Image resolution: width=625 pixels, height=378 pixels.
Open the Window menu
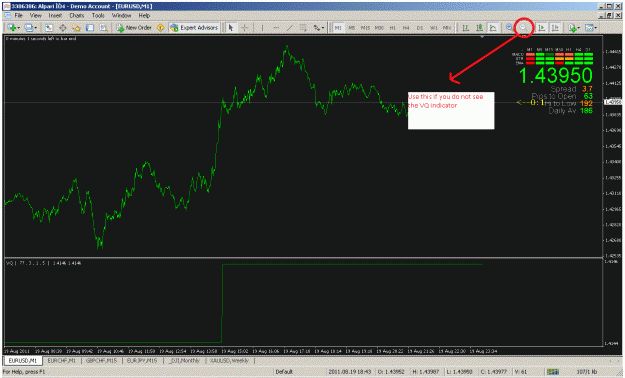coord(122,16)
